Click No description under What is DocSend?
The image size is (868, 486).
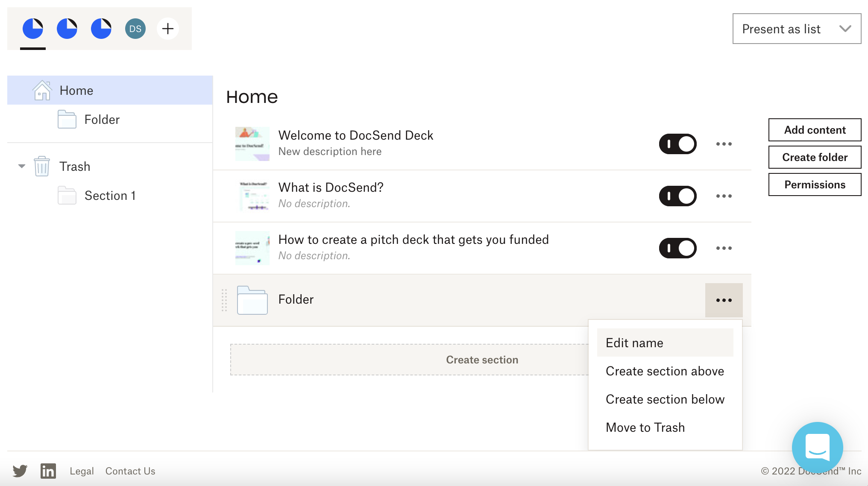tap(314, 204)
